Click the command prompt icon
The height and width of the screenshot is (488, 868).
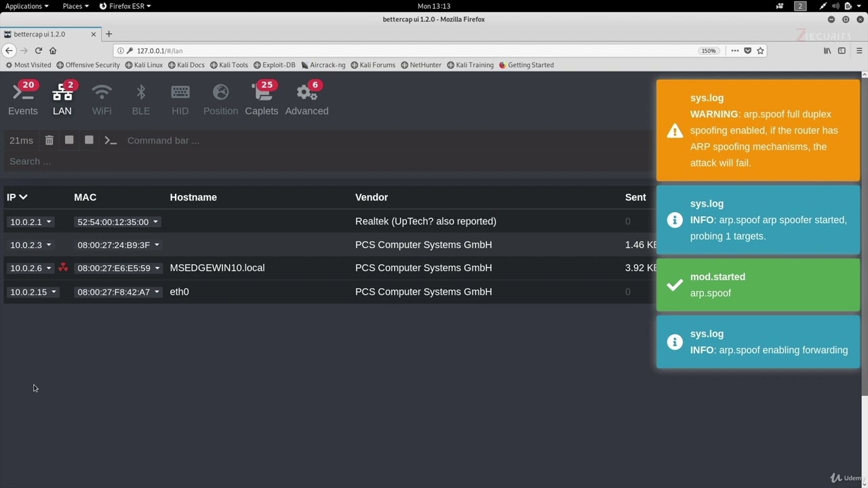[111, 140]
